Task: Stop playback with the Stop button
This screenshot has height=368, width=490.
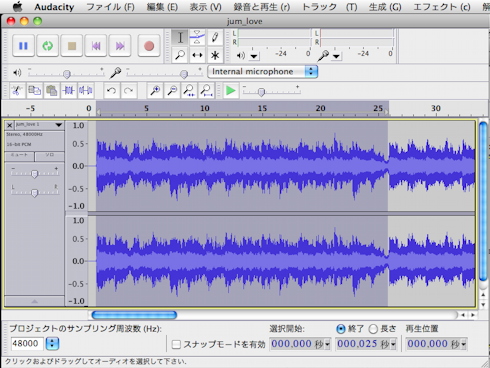Action: pyautogui.click(x=72, y=46)
